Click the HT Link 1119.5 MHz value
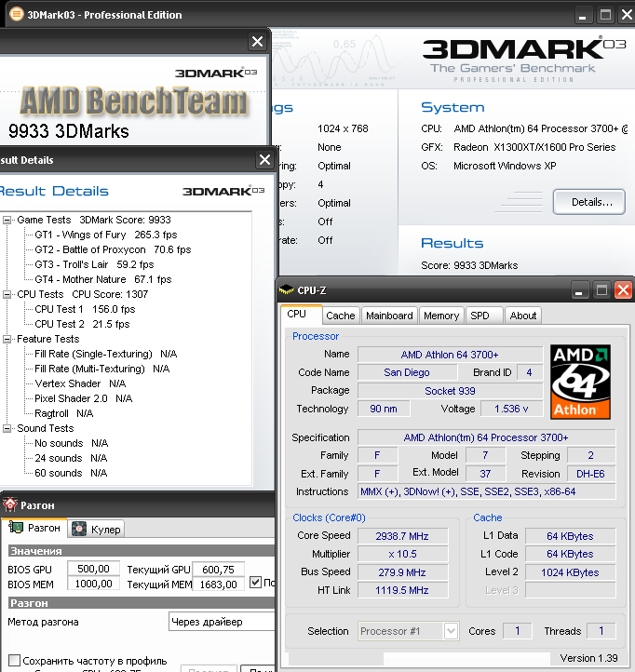Viewport: 635px width, 672px height. click(402, 591)
